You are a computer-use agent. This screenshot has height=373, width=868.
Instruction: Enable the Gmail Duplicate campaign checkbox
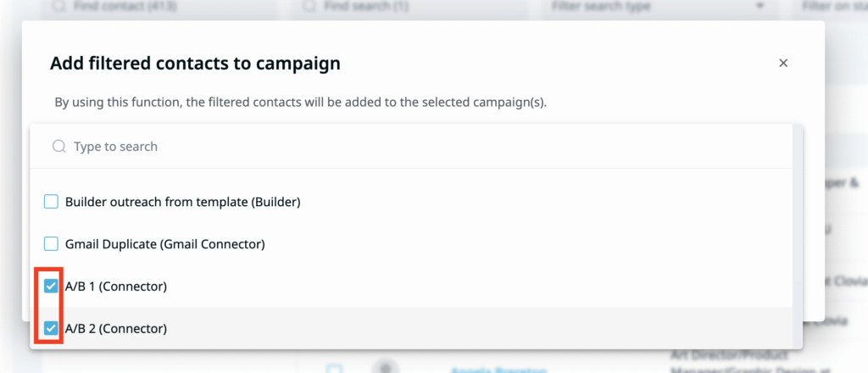pyautogui.click(x=51, y=244)
